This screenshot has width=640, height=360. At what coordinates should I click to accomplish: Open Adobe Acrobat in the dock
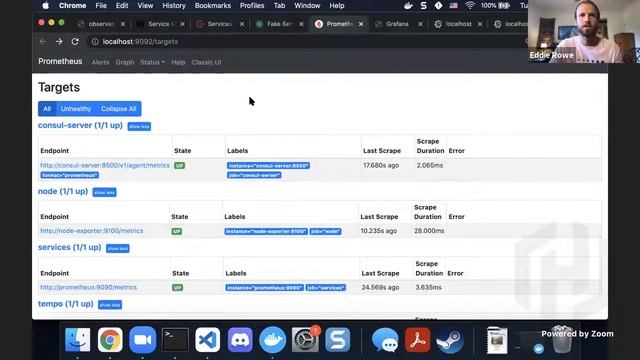click(417, 340)
